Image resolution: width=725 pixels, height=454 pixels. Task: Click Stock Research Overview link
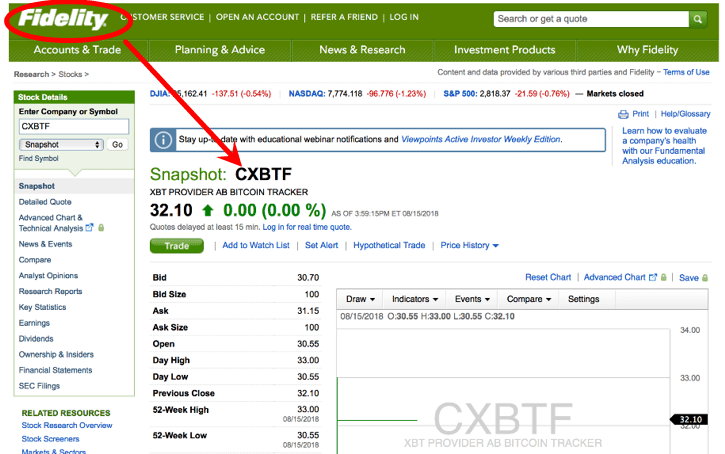pos(67,425)
